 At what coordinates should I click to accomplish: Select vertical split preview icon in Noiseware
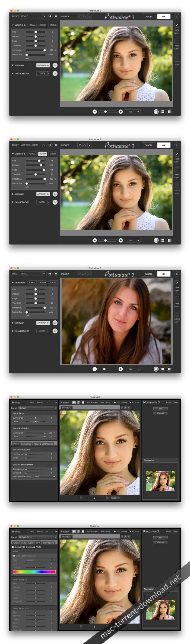[83, 402]
